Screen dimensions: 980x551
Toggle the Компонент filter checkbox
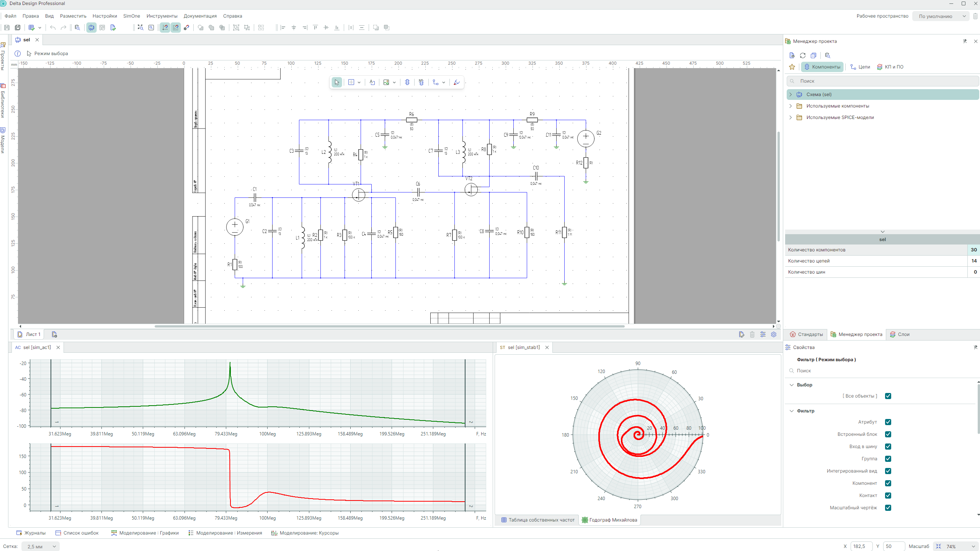coord(888,483)
